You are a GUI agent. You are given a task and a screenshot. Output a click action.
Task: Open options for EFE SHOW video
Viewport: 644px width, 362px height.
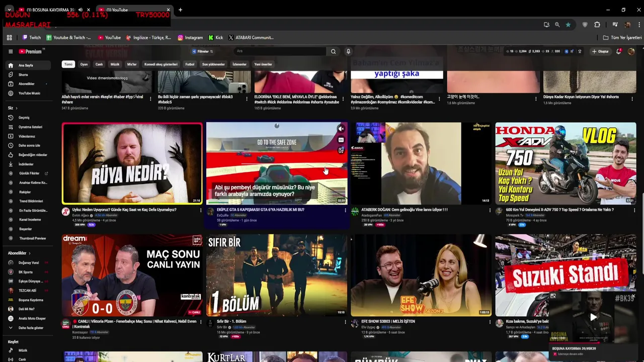point(490,322)
